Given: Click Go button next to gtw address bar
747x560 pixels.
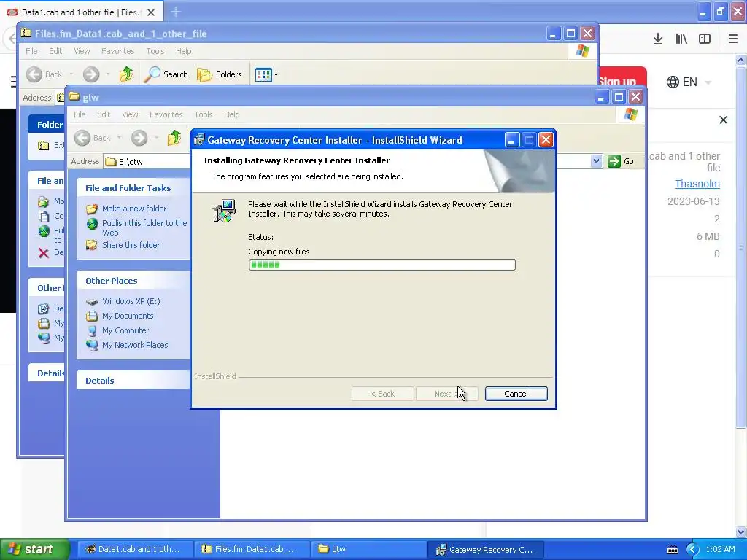Looking at the screenshot, I should pyautogui.click(x=621, y=161).
